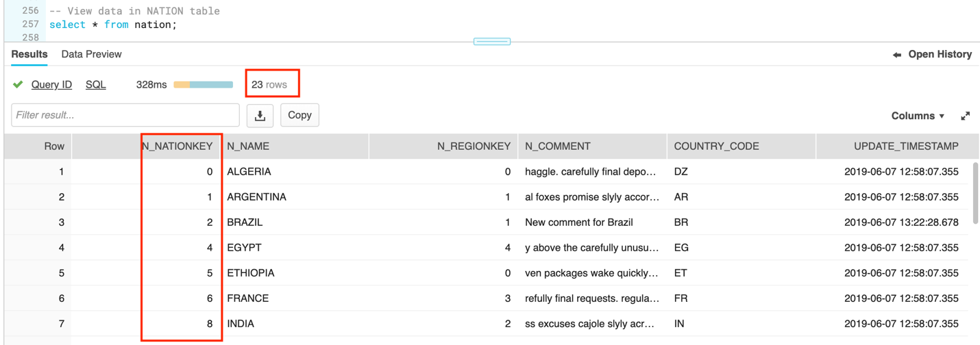This screenshot has width=980, height=345.
Task: Open the SQL link
Action: point(95,84)
